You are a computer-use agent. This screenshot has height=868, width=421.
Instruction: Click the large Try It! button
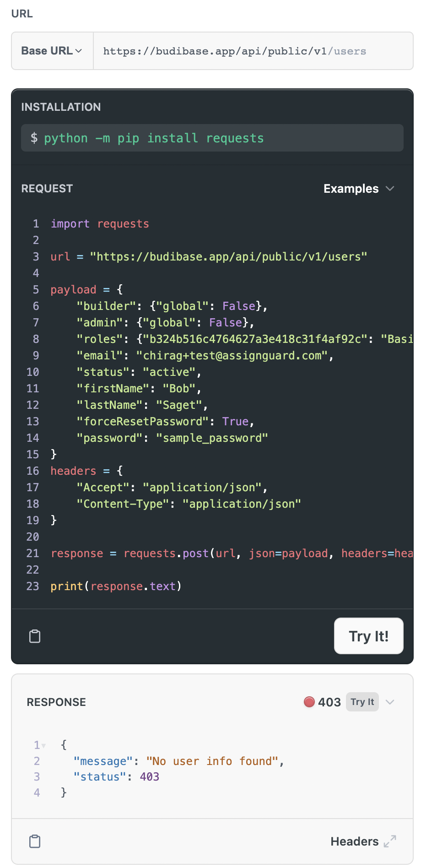click(369, 636)
